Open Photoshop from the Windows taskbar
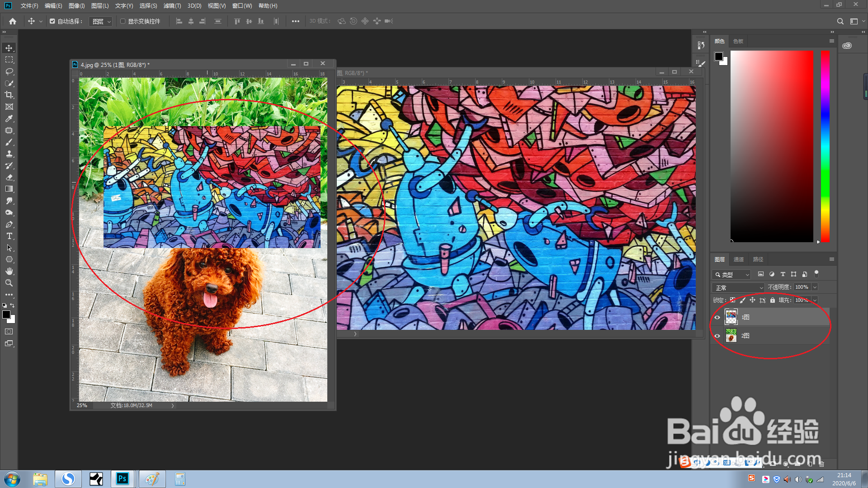This screenshot has width=868, height=488. (122, 479)
